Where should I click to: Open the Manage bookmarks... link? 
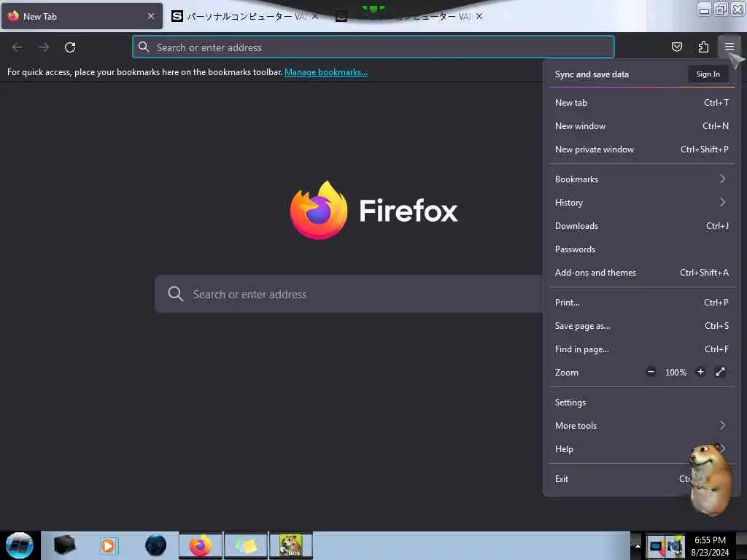click(326, 72)
